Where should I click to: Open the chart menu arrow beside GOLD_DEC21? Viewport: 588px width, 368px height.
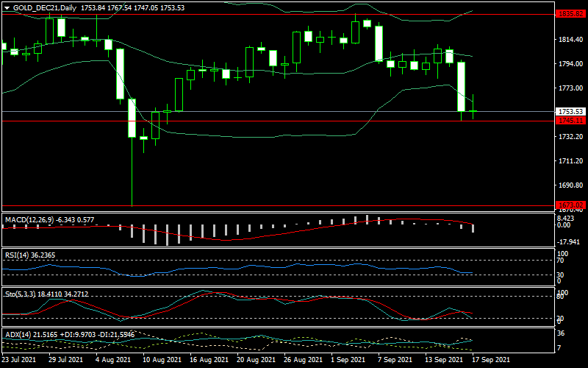[x=7, y=7]
